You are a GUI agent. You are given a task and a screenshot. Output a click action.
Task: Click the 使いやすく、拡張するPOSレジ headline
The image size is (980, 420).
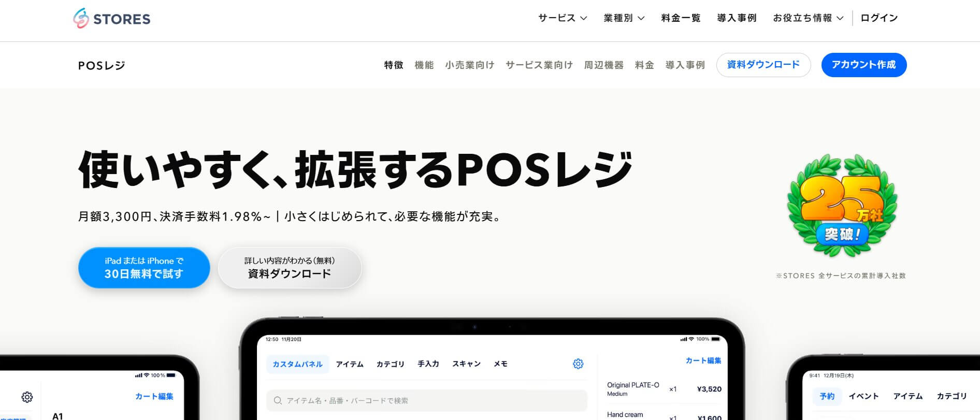coord(355,169)
